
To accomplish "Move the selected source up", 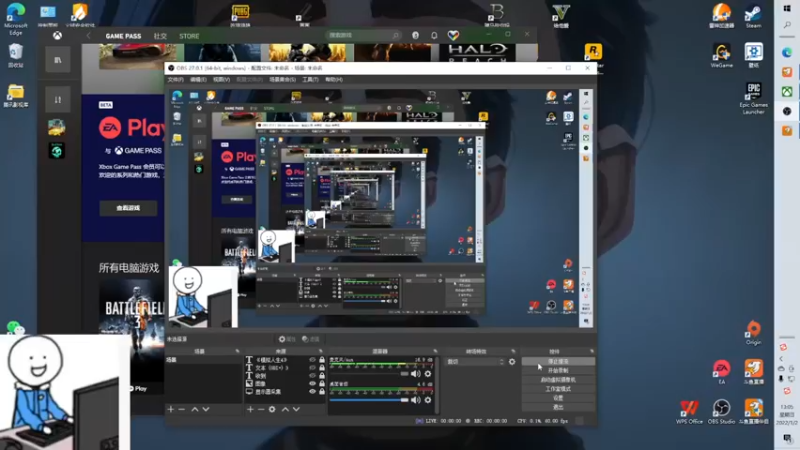I will [285, 409].
